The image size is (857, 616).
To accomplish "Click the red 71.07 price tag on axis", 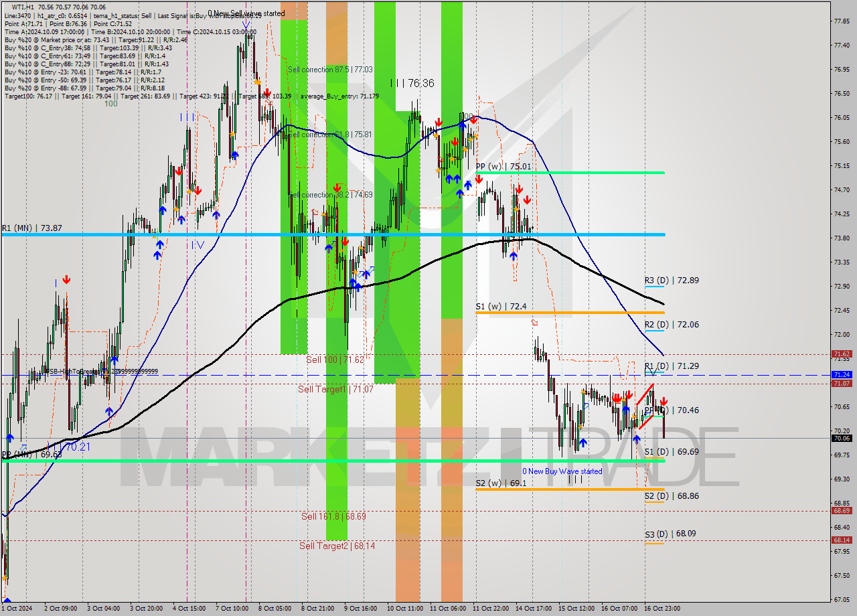I will (x=842, y=384).
